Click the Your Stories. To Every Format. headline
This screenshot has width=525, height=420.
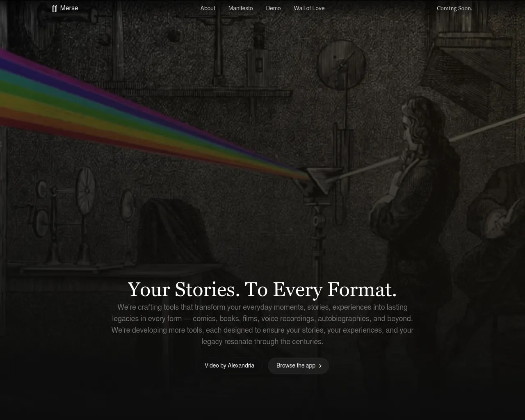pyautogui.click(x=262, y=289)
